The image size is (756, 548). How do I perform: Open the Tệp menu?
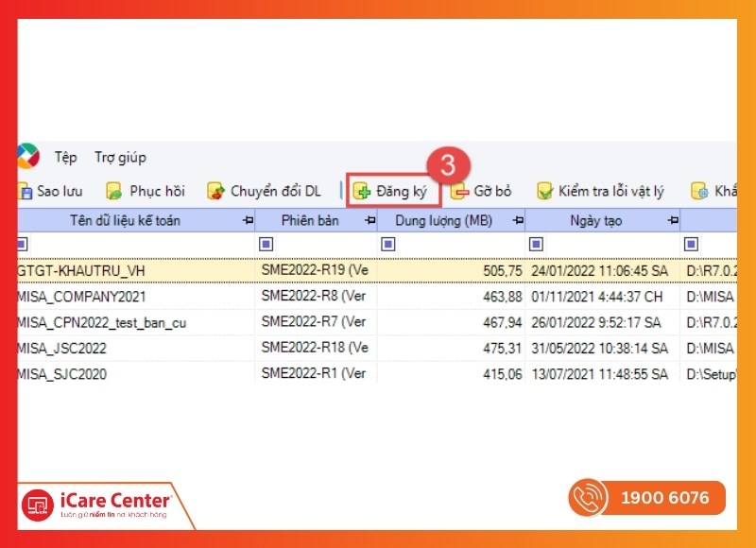click(65, 158)
